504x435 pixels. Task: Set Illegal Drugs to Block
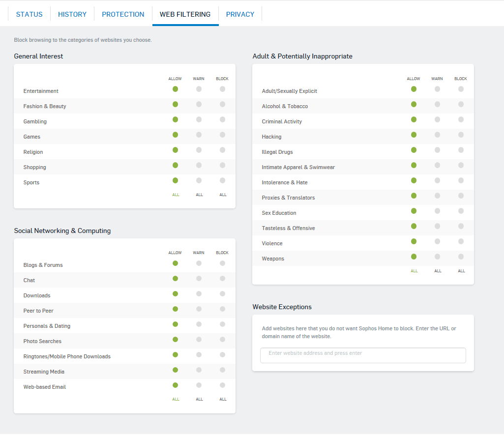tap(461, 150)
